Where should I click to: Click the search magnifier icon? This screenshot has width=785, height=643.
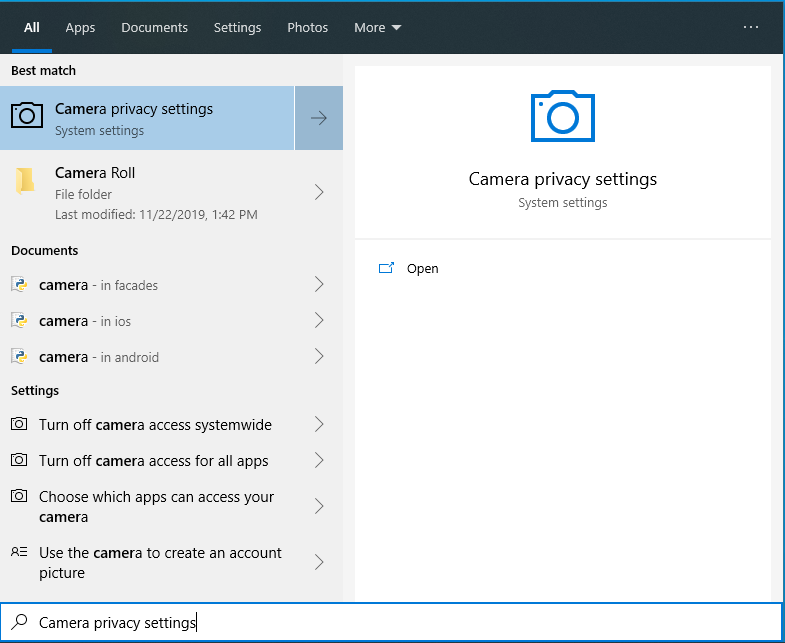[x=19, y=622]
